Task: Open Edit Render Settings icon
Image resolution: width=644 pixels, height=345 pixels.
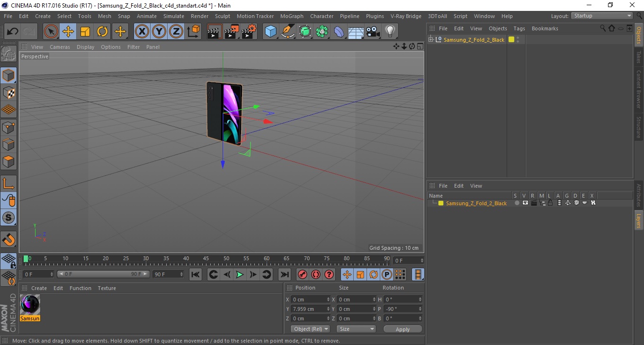Action: point(249,32)
